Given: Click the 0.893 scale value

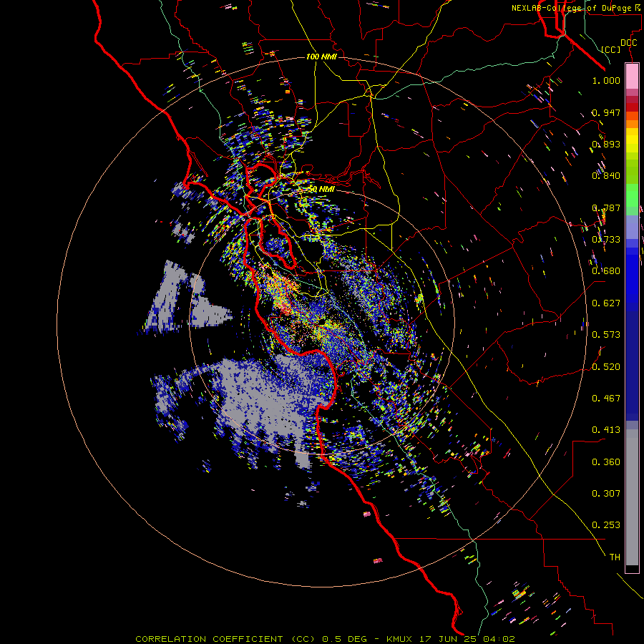Looking at the screenshot, I should click(x=606, y=144).
